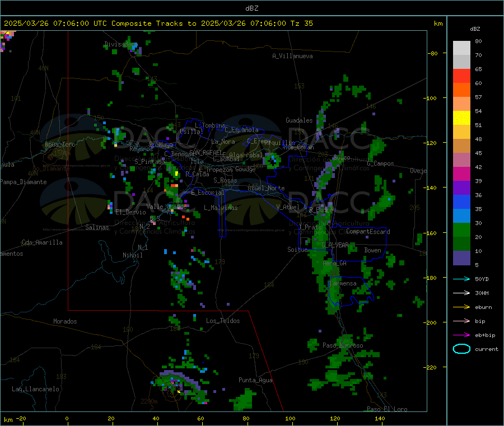Click the Agua_Toro place label

(x=60, y=144)
